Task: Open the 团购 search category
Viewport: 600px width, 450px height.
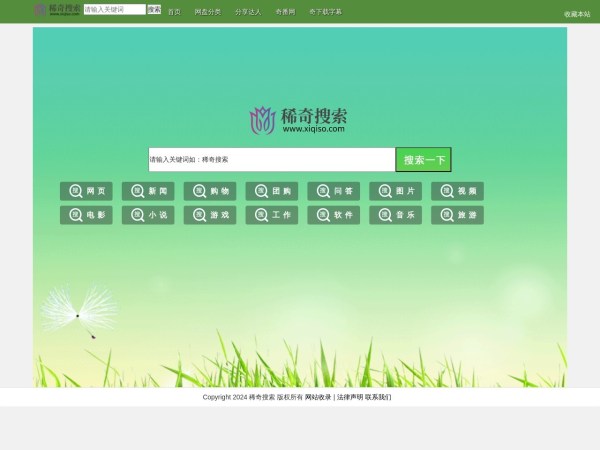Action: (x=272, y=191)
